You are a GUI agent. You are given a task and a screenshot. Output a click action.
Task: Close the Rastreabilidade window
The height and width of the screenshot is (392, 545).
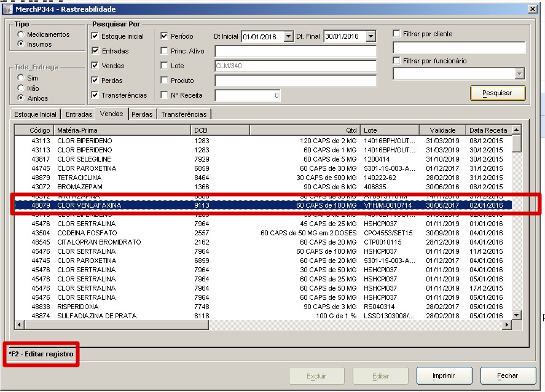coord(532,9)
